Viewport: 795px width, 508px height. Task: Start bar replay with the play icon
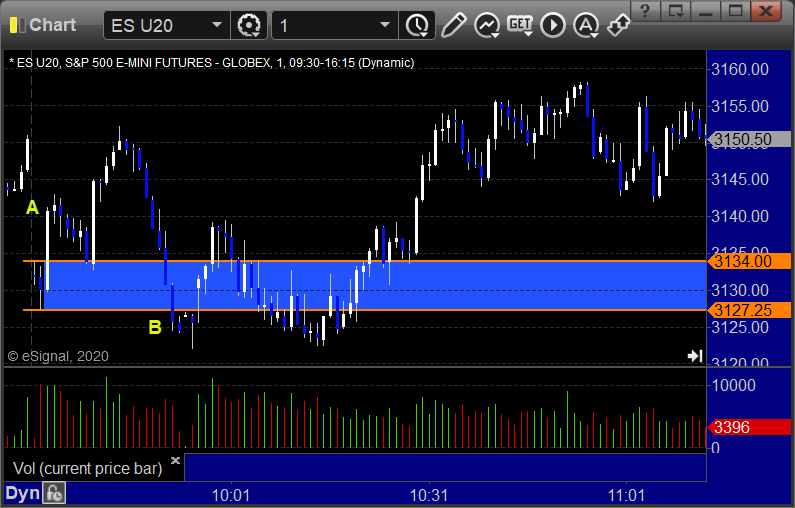553,25
